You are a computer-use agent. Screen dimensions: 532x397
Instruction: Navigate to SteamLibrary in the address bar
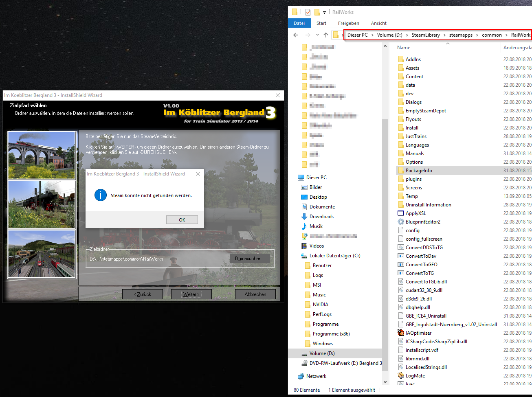pyautogui.click(x=426, y=35)
